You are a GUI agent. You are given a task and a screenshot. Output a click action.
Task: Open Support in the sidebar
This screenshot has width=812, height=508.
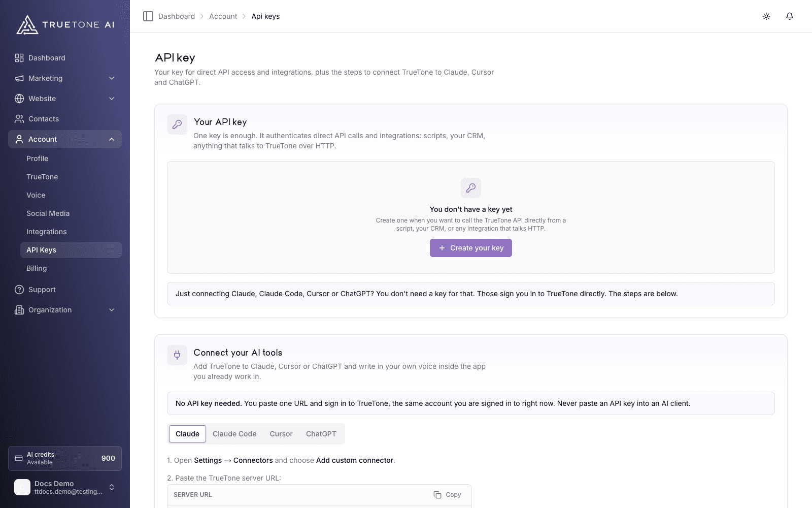[x=65, y=290]
